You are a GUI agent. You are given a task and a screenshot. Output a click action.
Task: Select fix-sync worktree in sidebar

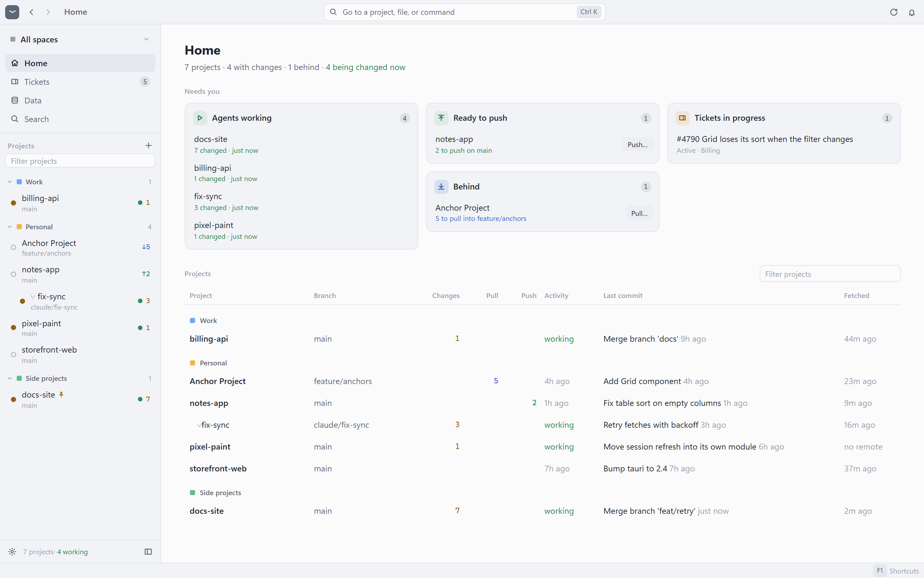pyautogui.click(x=80, y=301)
